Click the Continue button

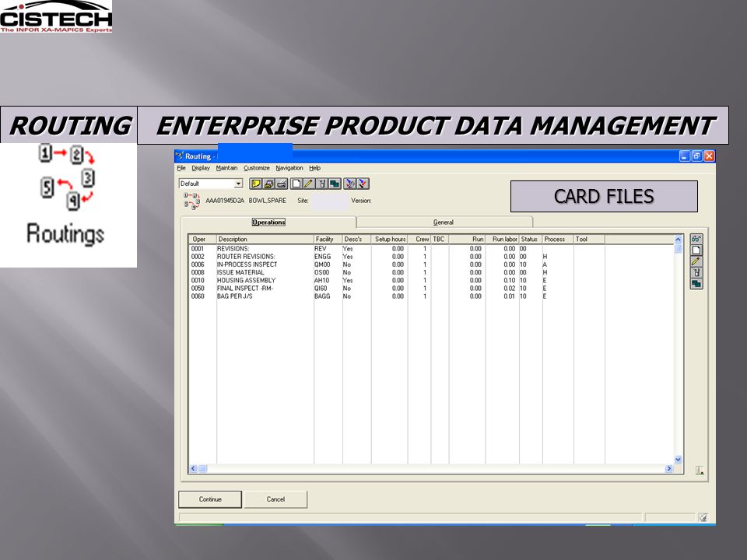coord(210,499)
